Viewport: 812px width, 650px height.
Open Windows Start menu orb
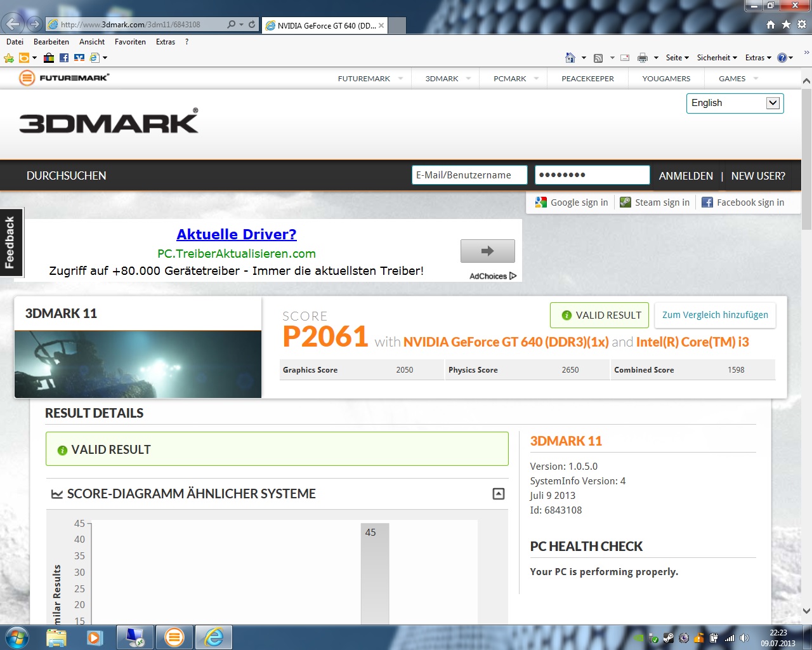[x=17, y=637]
